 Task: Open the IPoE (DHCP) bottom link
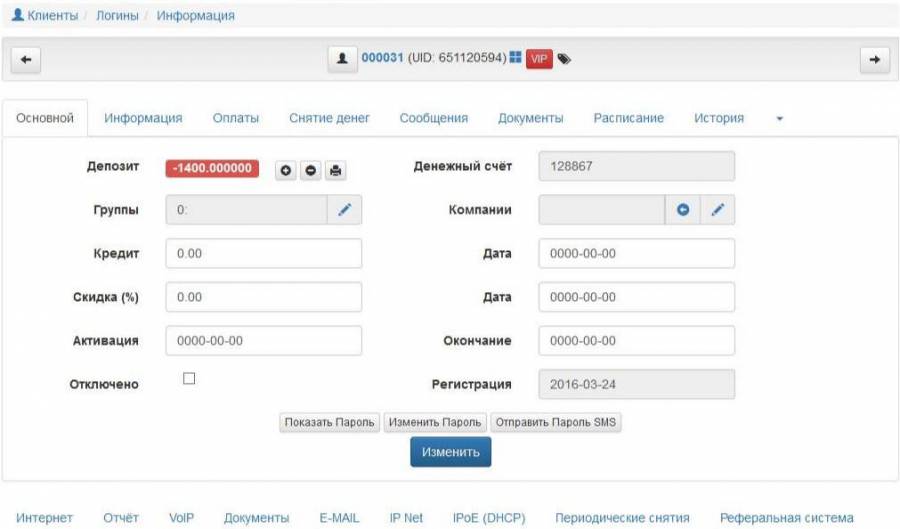point(488,518)
